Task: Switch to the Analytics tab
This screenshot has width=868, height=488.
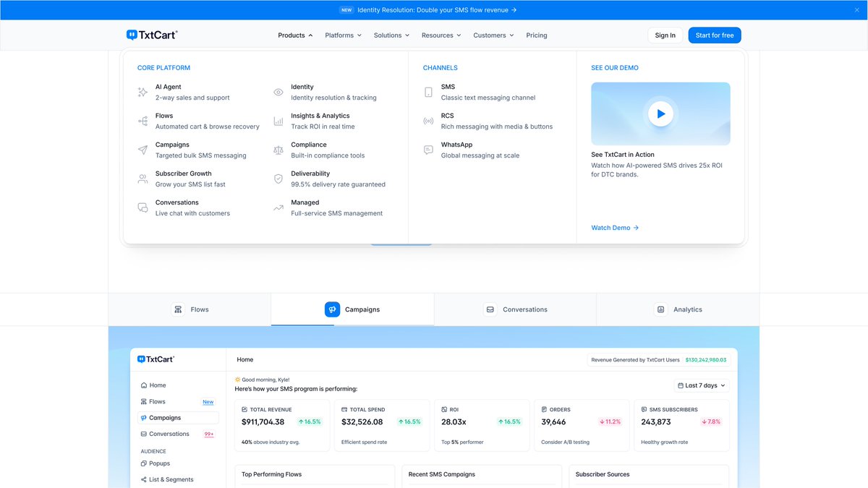Action: tap(678, 309)
